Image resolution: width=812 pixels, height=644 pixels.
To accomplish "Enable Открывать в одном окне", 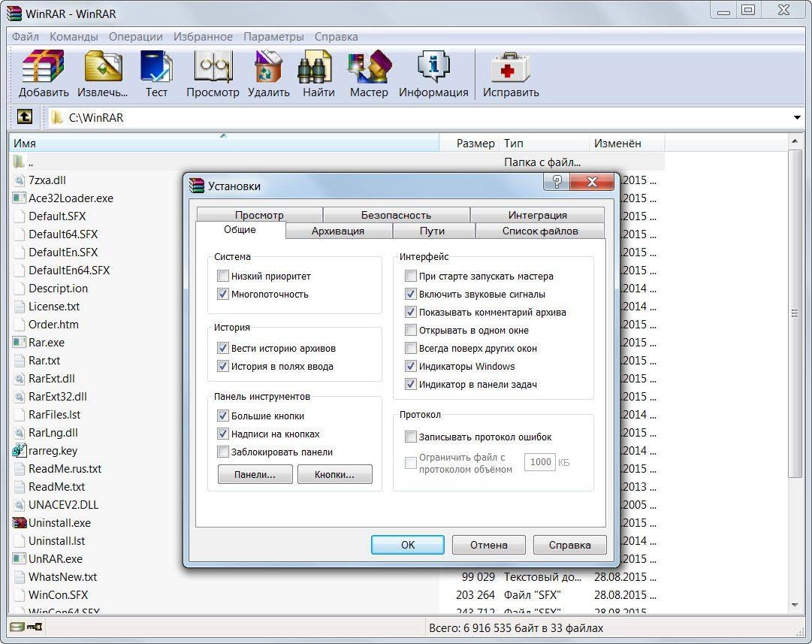I will tap(411, 330).
